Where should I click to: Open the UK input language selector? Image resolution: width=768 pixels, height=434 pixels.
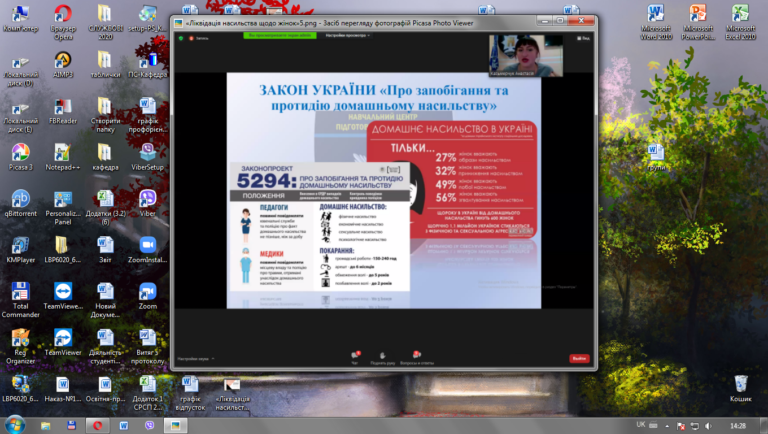point(641,425)
